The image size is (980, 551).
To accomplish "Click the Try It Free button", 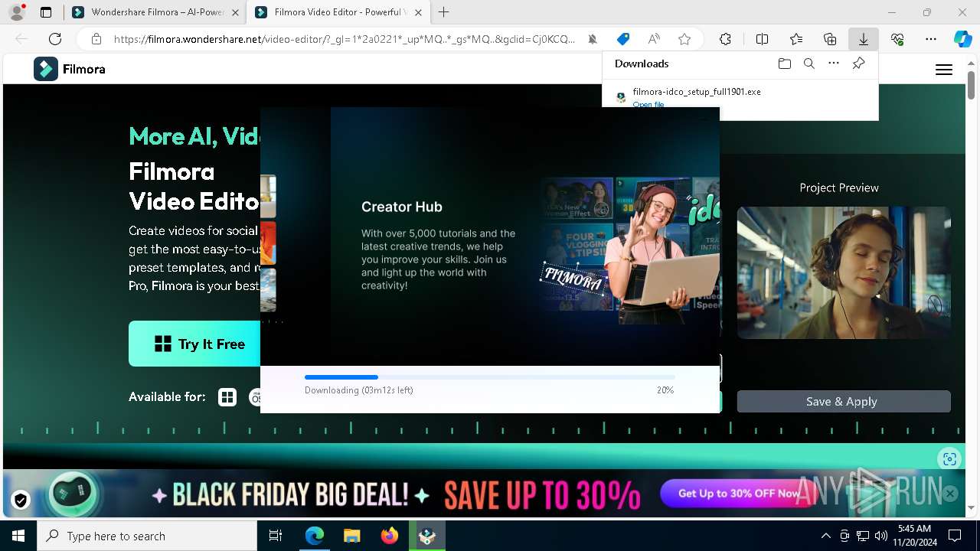I will [x=194, y=344].
